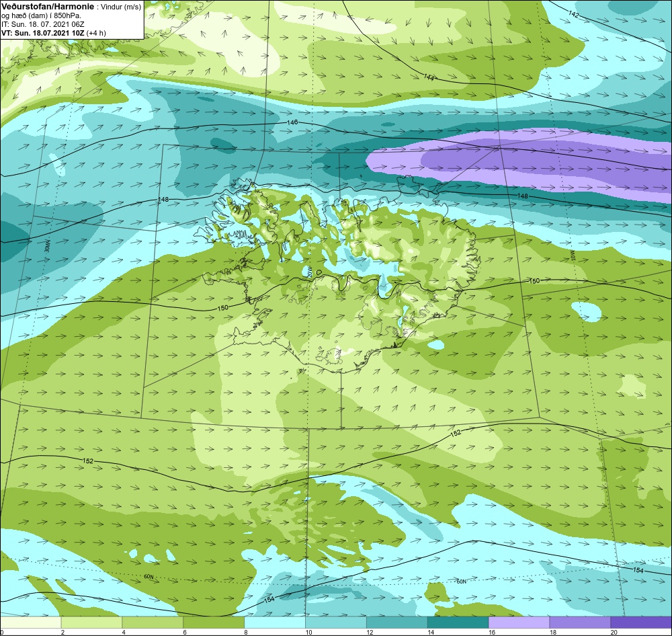Click the 60N latitude label at lower left

[x=149, y=577]
